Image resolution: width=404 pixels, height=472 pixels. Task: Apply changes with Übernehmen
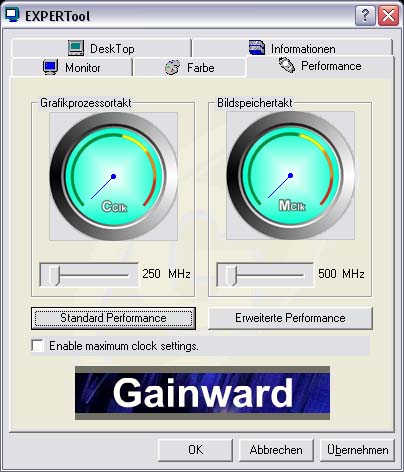[357, 450]
